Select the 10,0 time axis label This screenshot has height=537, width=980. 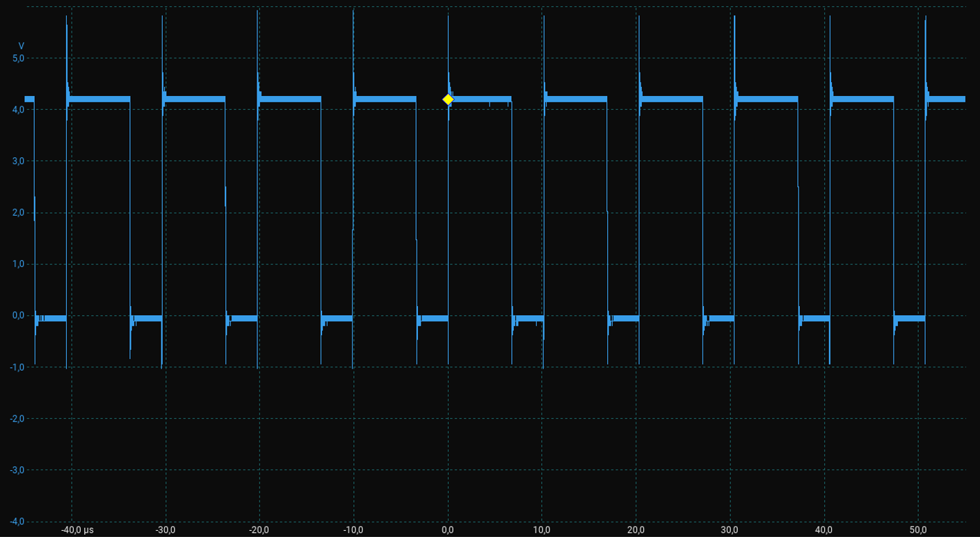pyautogui.click(x=542, y=530)
